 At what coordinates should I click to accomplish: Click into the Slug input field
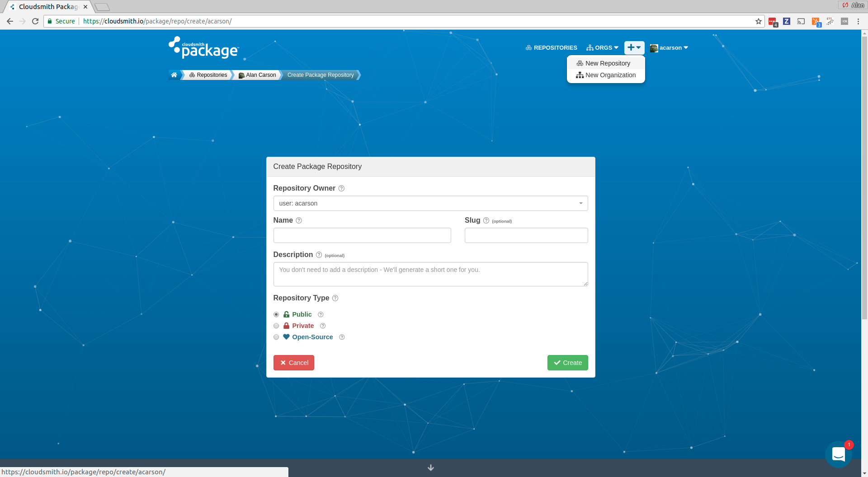(526, 235)
